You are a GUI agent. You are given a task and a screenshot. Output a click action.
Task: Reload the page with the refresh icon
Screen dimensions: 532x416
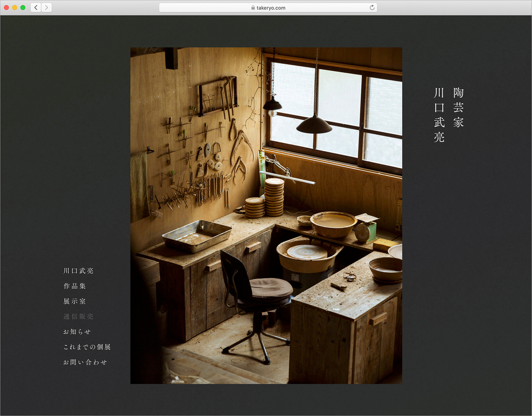click(372, 8)
